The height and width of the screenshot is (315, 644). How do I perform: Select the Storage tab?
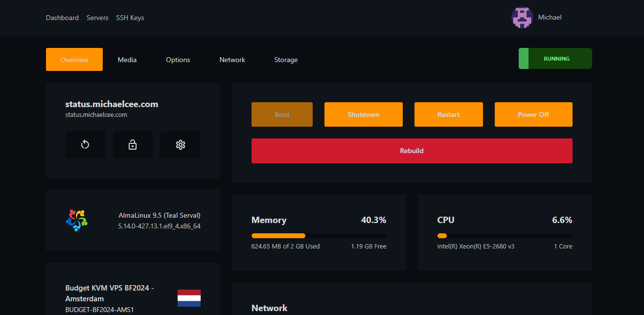(286, 60)
